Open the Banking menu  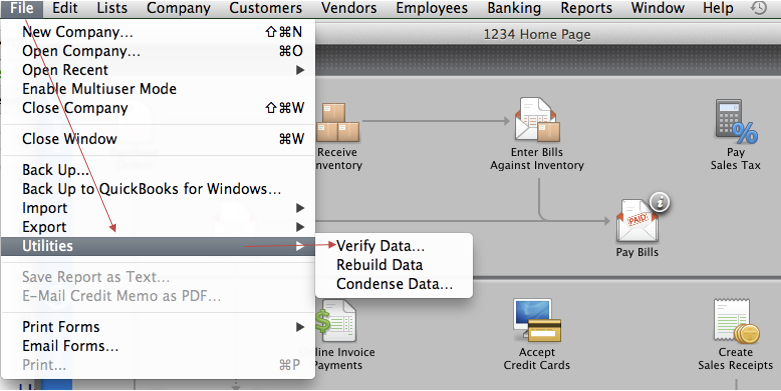click(x=514, y=8)
